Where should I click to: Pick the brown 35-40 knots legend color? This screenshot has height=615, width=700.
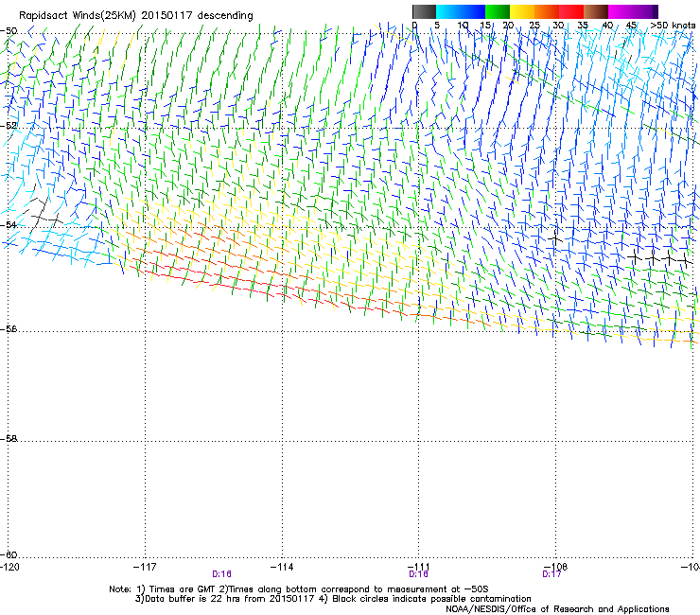[596, 11]
